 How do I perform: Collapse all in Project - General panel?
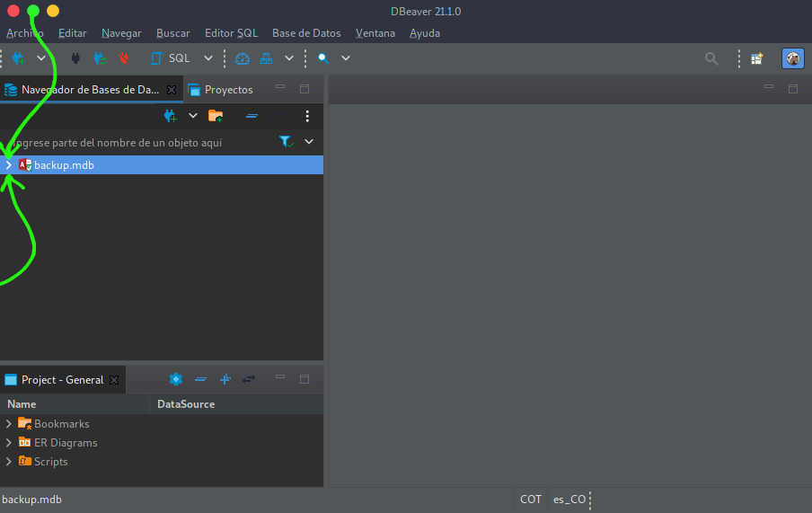click(201, 380)
